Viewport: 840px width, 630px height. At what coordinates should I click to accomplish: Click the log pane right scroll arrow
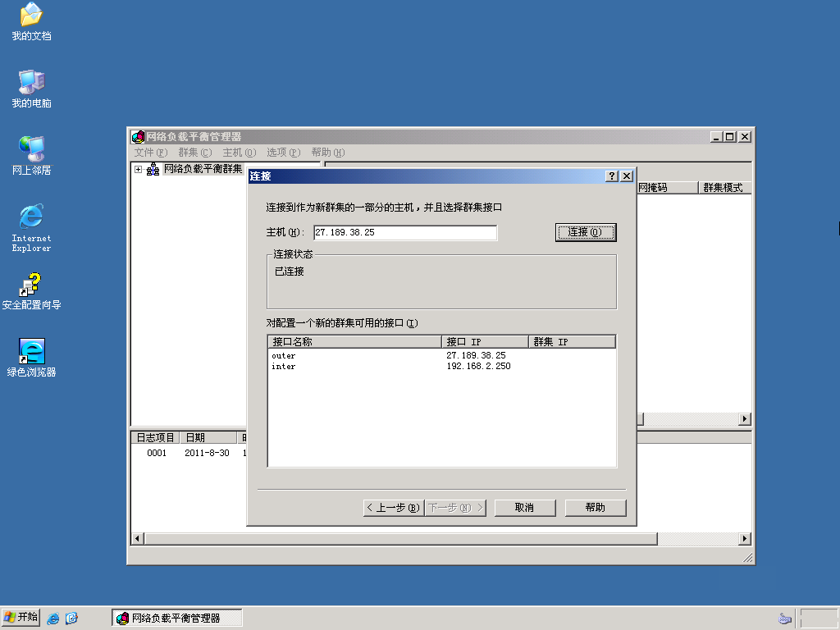[745, 538]
